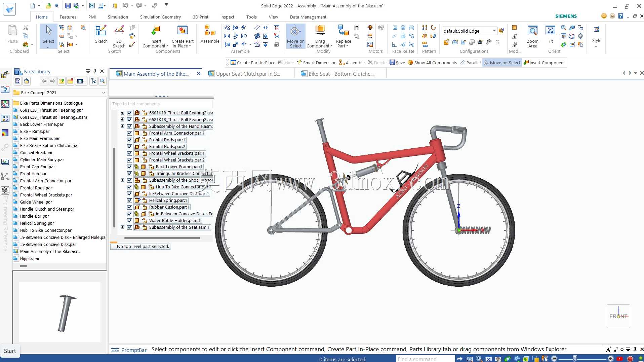Click the Type to find components field
The image size is (644, 362).
coord(162,104)
